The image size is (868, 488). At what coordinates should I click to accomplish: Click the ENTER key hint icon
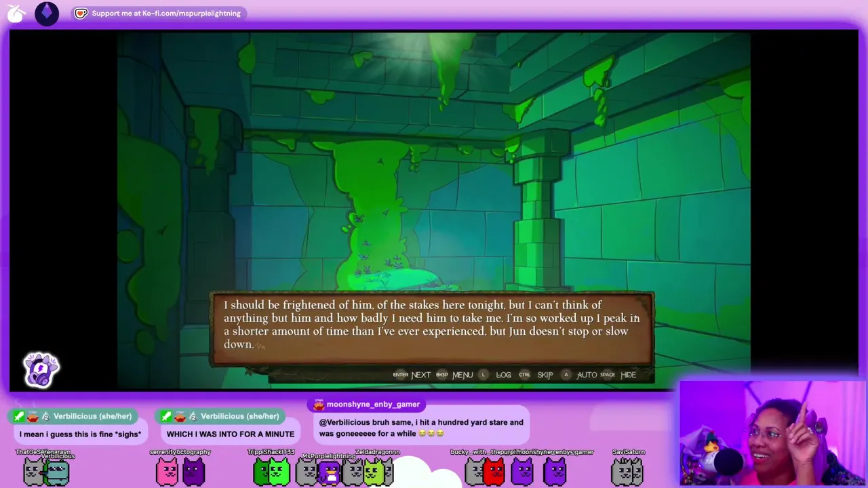click(401, 375)
